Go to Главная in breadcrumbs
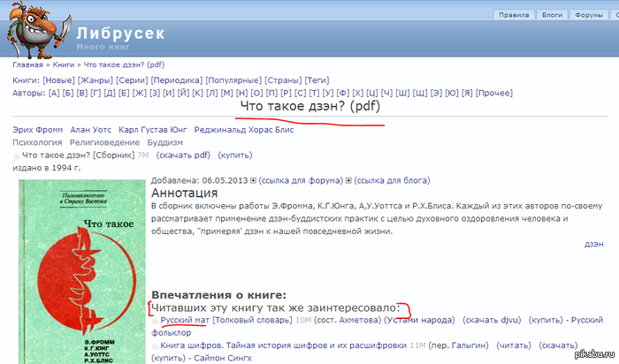The image size is (619, 364). click(x=27, y=64)
